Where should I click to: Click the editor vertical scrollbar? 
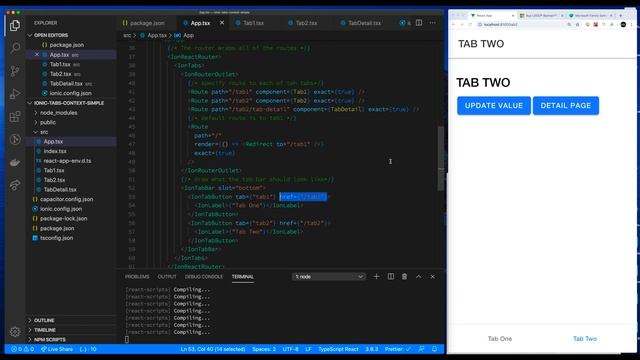click(x=441, y=158)
